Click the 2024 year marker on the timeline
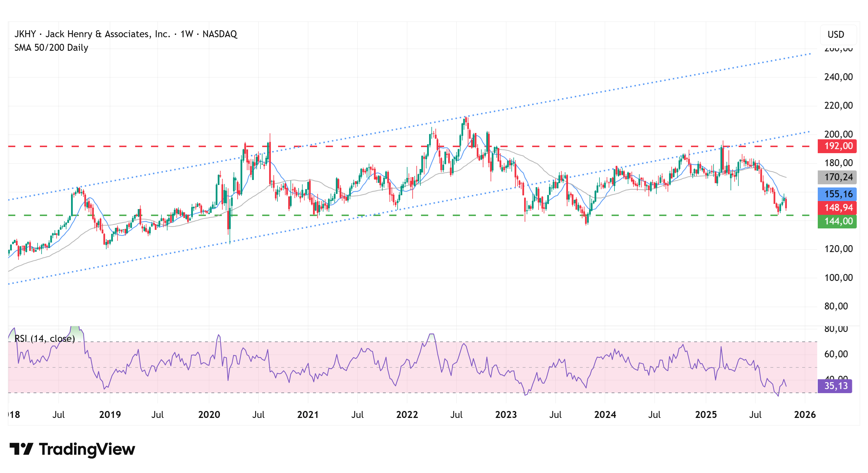 coord(605,414)
